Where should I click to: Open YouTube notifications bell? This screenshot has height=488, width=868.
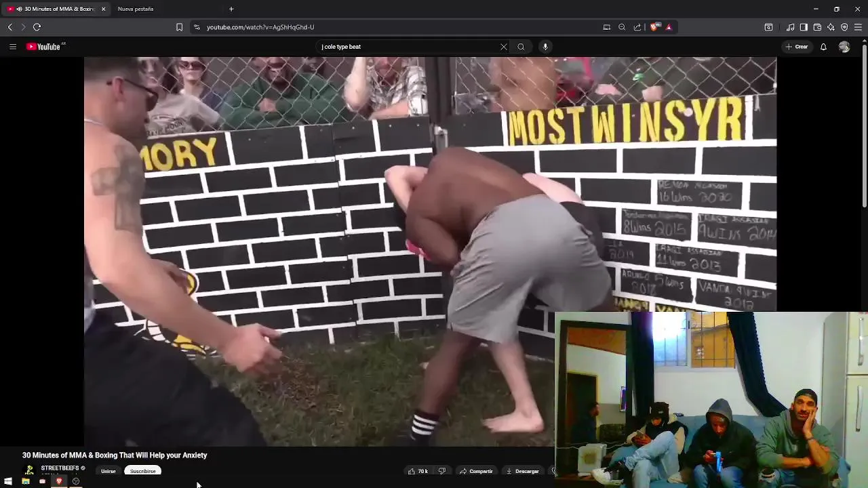click(x=823, y=47)
